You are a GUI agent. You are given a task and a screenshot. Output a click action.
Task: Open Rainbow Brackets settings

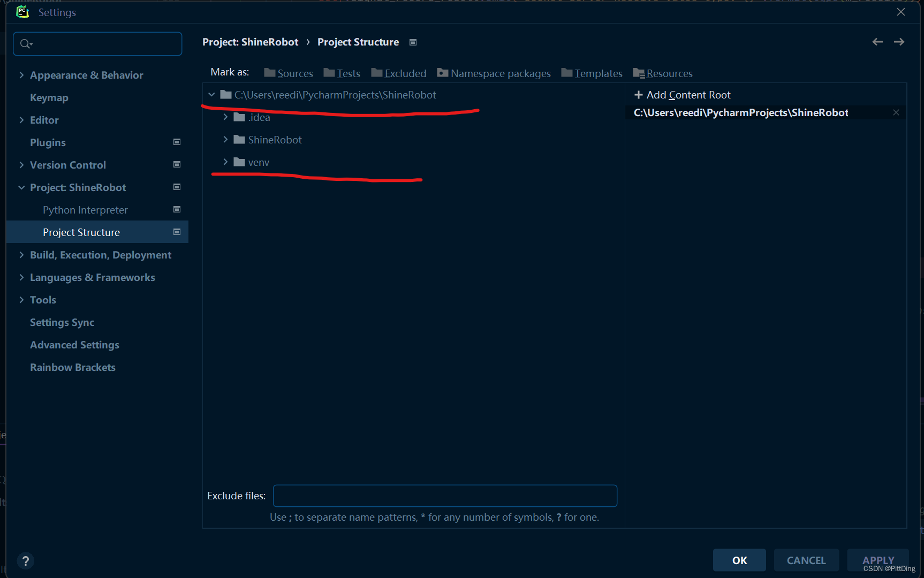(73, 367)
